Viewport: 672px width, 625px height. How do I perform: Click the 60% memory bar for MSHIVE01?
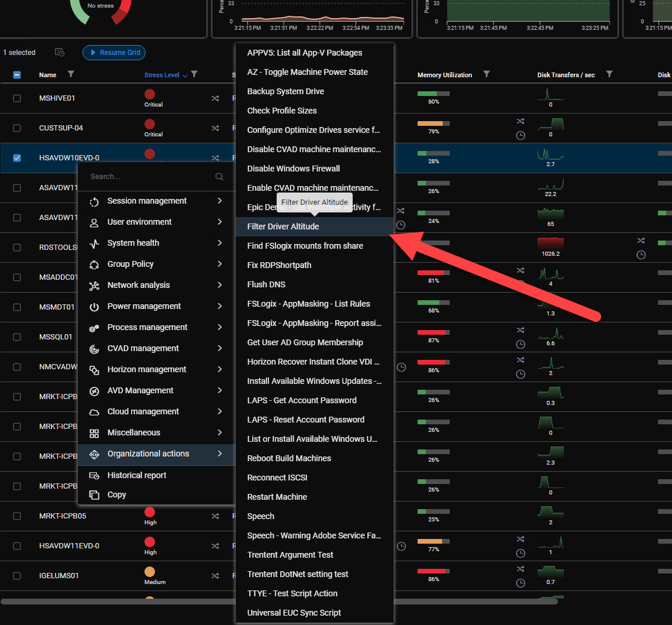pos(433,94)
